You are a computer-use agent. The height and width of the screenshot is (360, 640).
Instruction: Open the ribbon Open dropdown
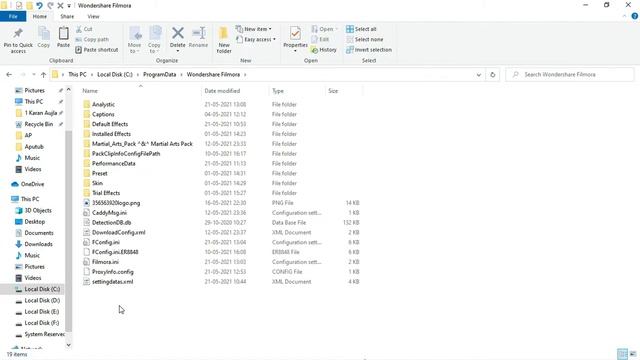click(x=325, y=29)
